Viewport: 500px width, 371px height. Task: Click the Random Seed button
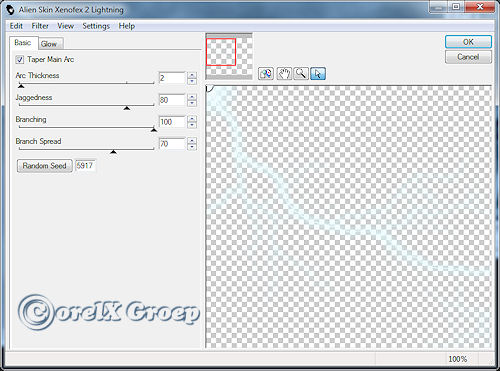[x=45, y=166]
